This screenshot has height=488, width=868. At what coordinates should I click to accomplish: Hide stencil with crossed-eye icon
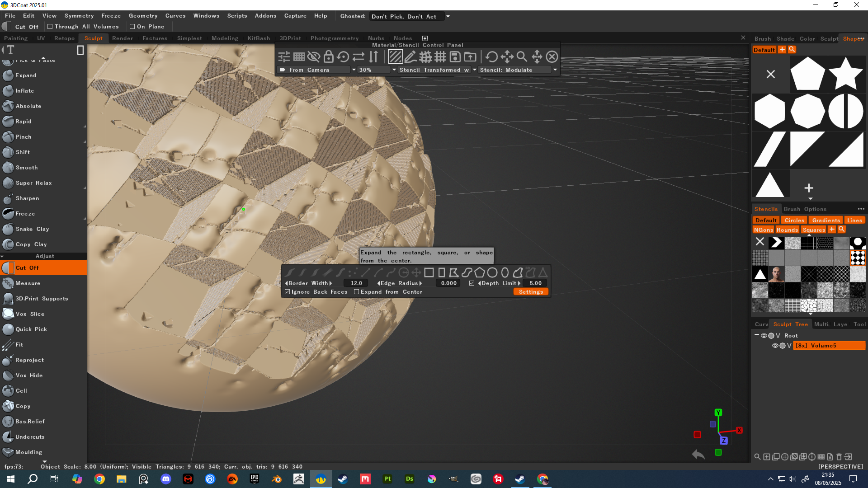[x=313, y=57]
